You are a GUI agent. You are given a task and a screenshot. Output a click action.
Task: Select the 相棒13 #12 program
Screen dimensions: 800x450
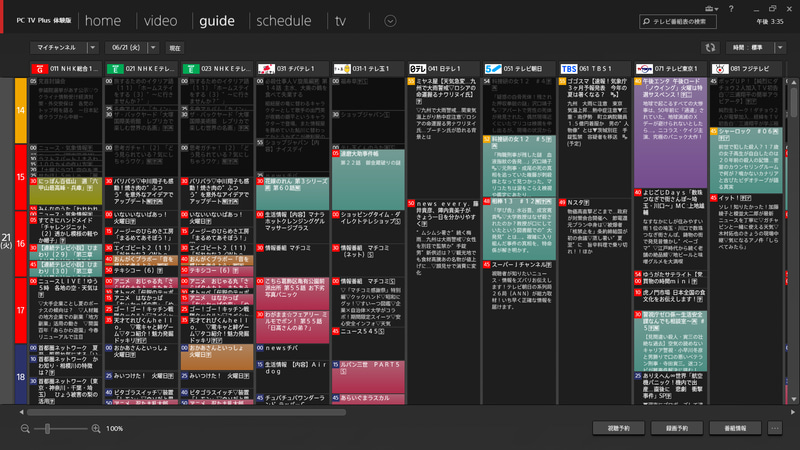[519, 229]
